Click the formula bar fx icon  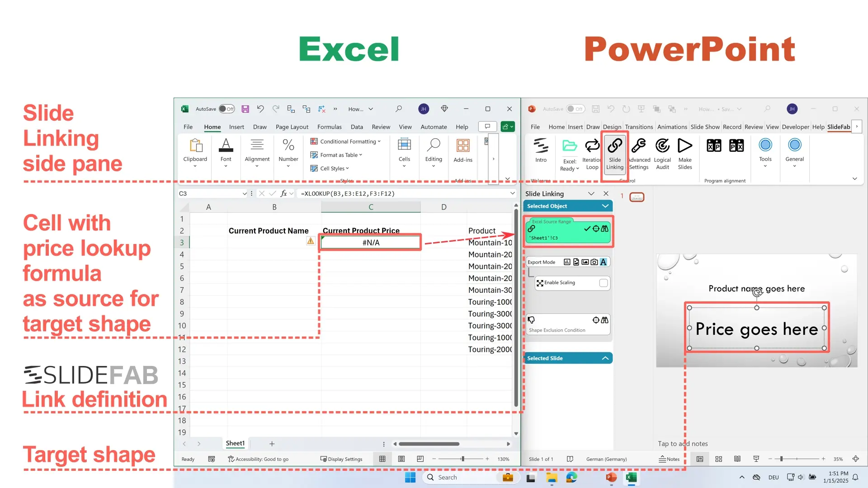click(x=283, y=193)
